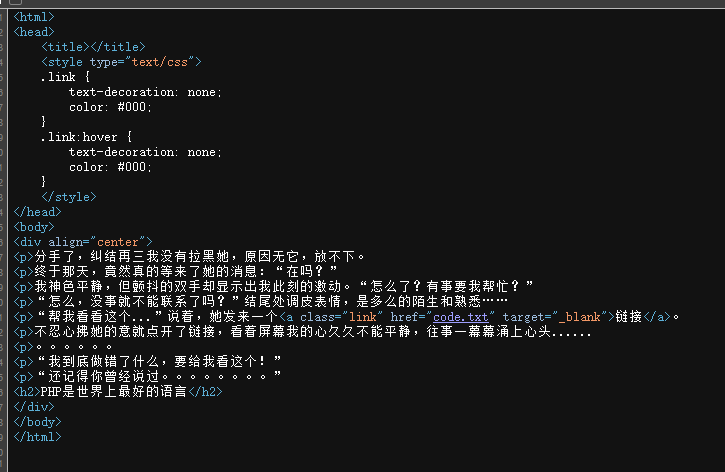Click the paragraph containing 还记得你曾经说过
725x472 pixels.
coord(148,376)
